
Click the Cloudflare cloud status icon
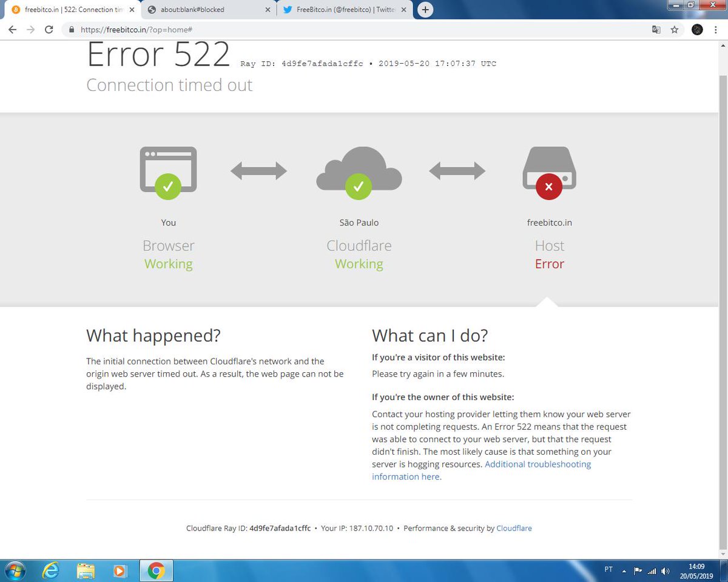(359, 173)
